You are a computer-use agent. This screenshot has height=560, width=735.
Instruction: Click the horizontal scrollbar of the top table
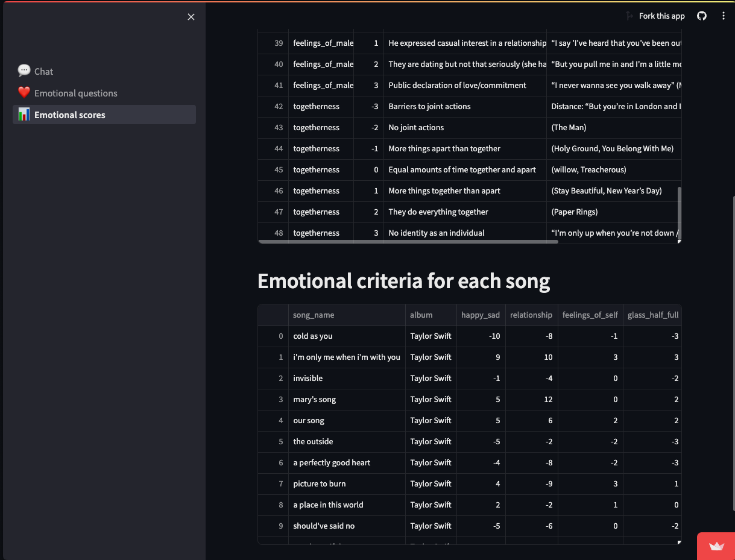coord(408,242)
